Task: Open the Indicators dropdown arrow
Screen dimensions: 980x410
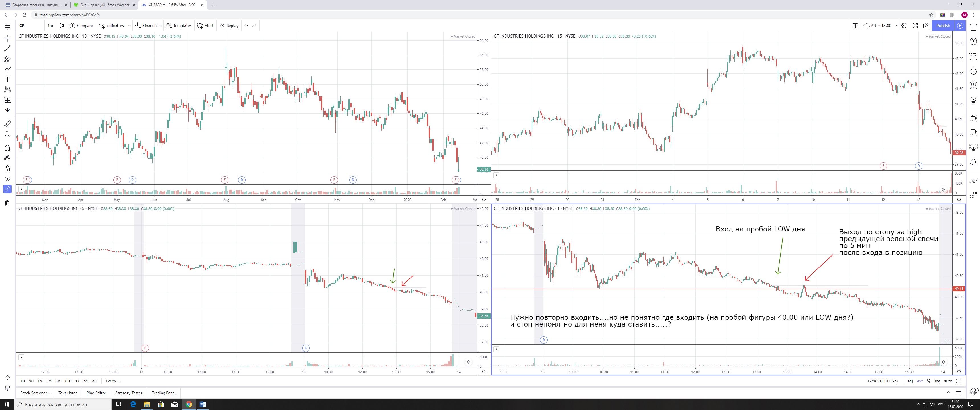Action: (129, 25)
